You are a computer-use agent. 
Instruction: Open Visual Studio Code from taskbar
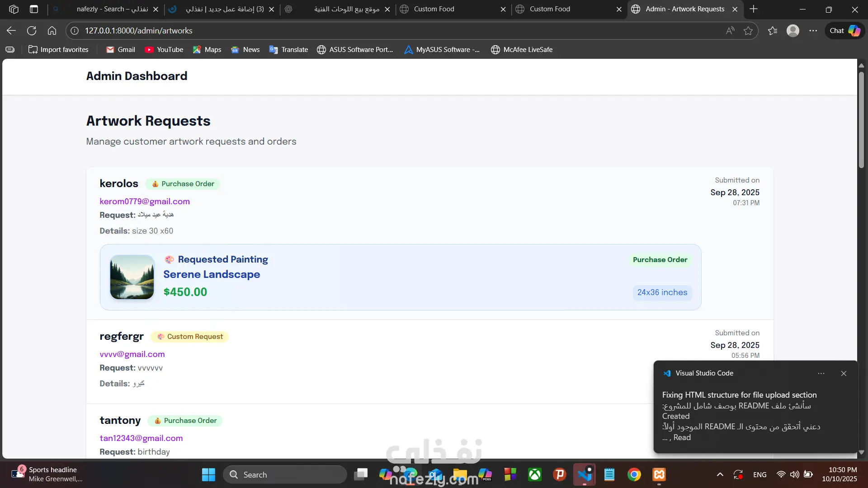point(584,474)
